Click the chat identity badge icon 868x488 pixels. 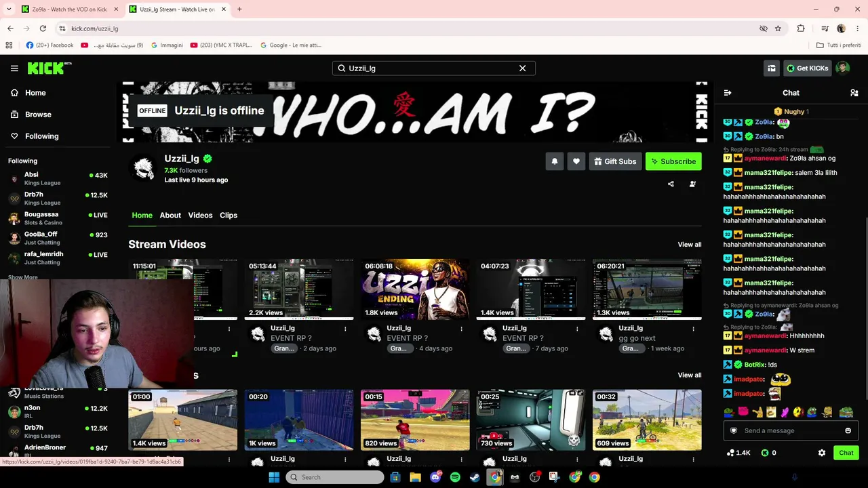click(x=734, y=430)
